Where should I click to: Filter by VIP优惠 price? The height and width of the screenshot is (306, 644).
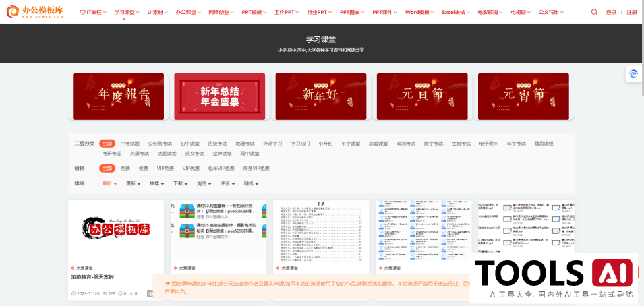click(191, 169)
